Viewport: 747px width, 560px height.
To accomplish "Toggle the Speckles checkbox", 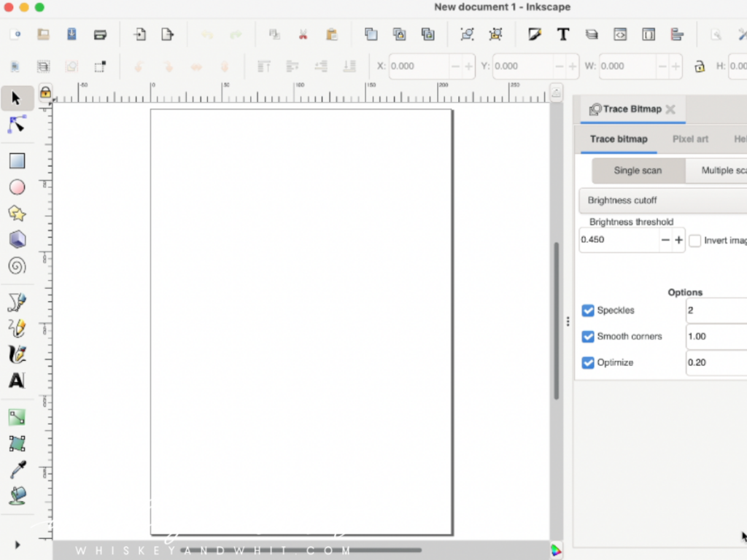I will click(x=588, y=311).
